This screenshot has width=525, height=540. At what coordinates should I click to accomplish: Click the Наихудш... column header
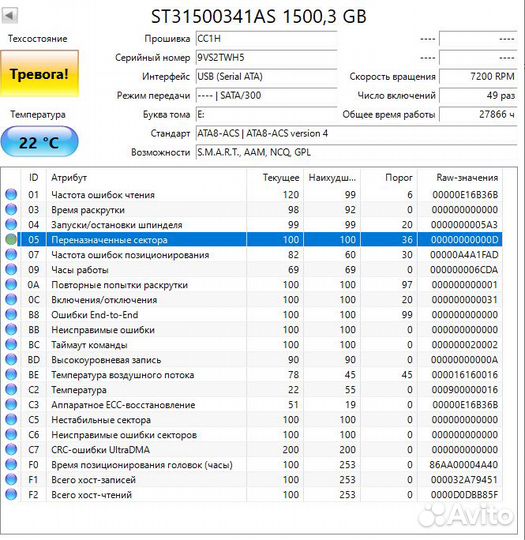point(332,178)
